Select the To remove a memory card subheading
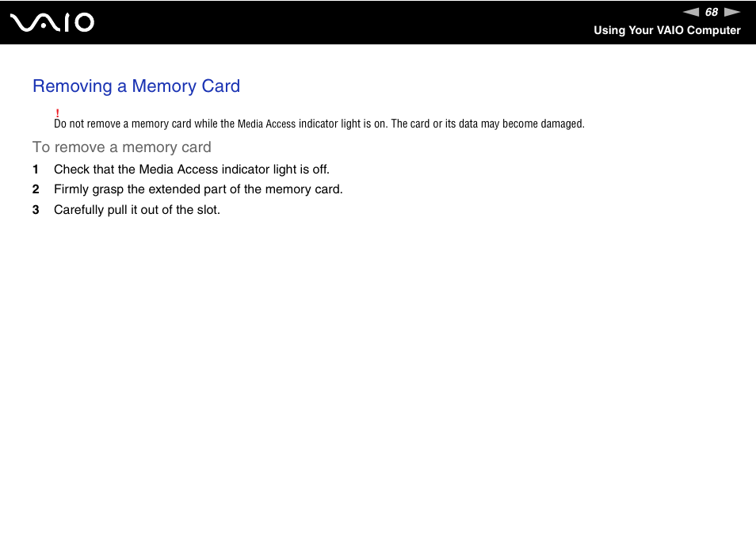The image size is (756, 534). coord(122,147)
